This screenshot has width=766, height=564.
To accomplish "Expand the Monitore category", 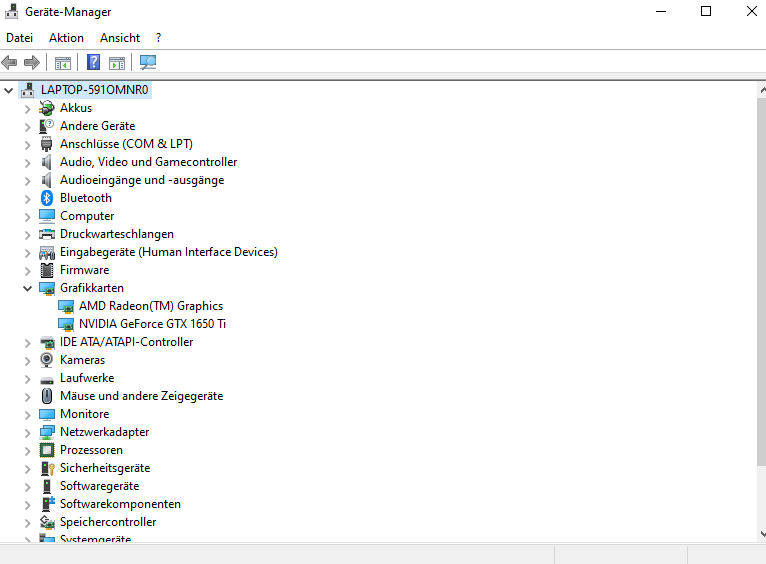I will pyautogui.click(x=27, y=414).
